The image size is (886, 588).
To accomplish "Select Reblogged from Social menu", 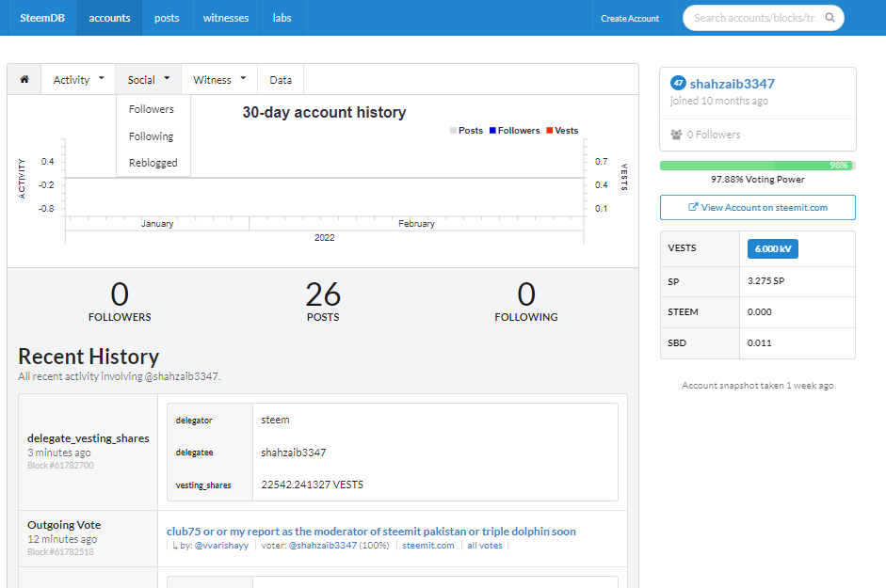I will pos(153,163).
